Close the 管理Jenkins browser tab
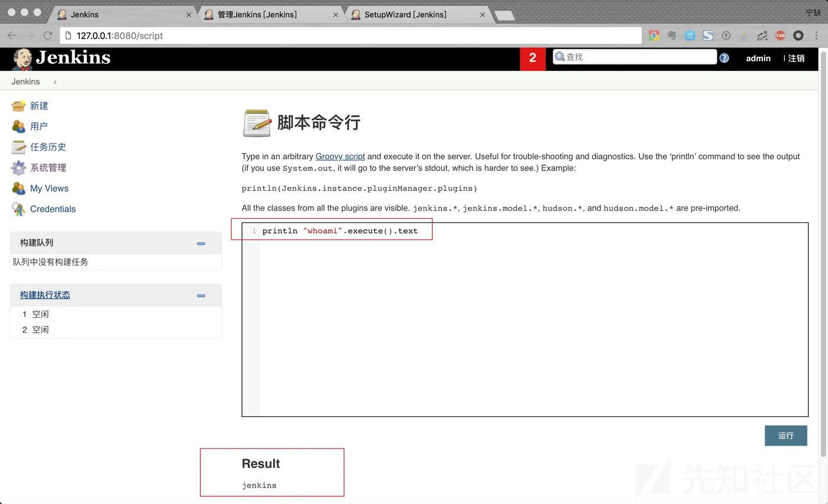828x504 pixels. click(336, 15)
